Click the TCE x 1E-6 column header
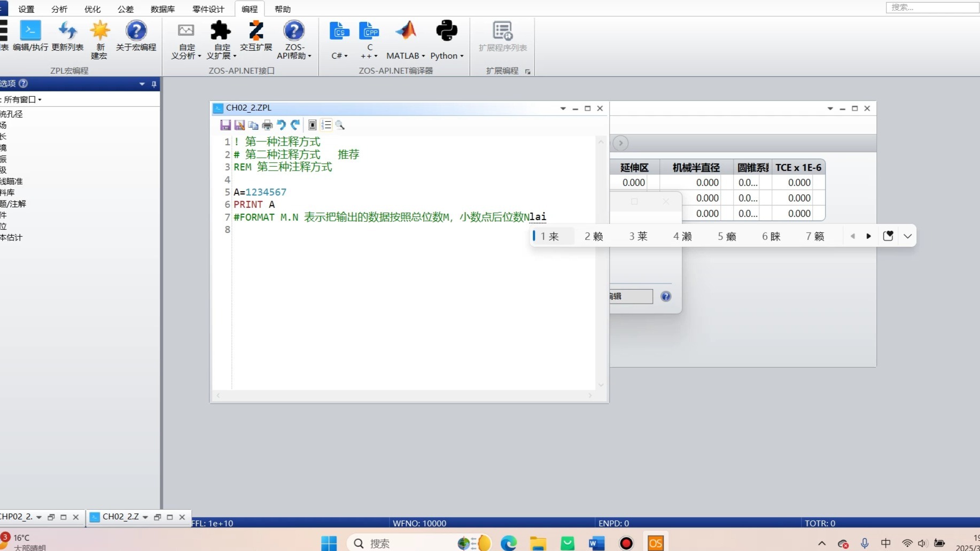Image resolution: width=980 pixels, height=551 pixels. tap(798, 167)
